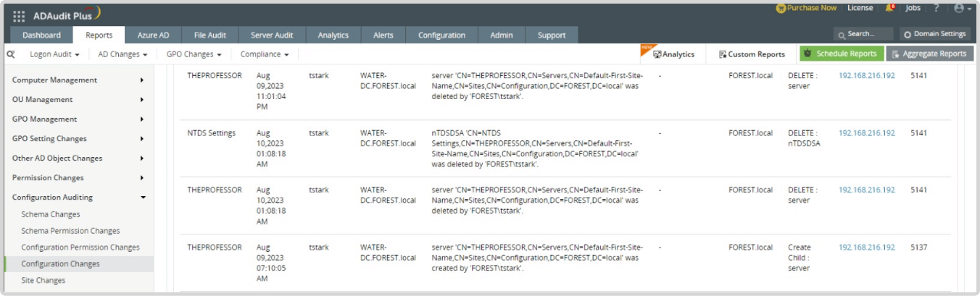Switch to the Configuration tab
The width and height of the screenshot is (980, 296).
(x=441, y=35)
